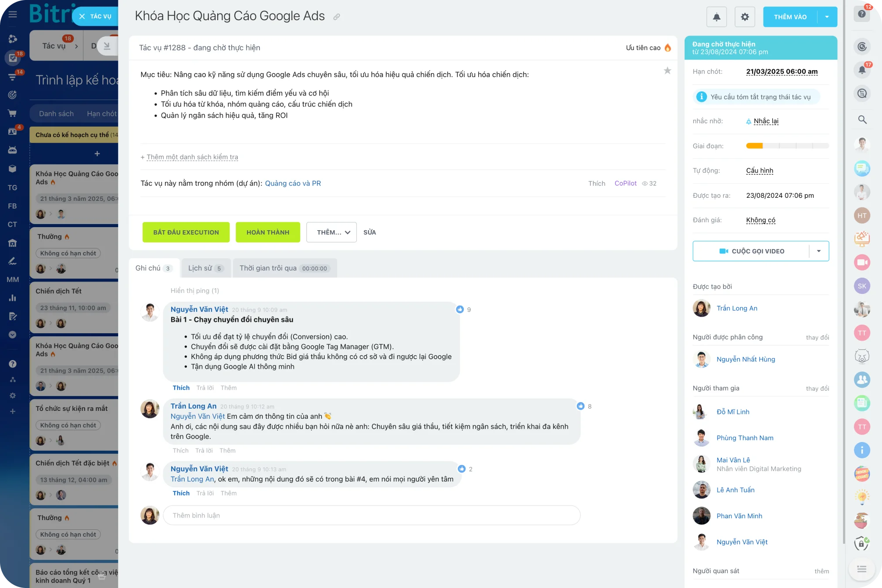Switch to Ghi chú tab
Viewport: 882px width, 588px height.
(x=154, y=268)
